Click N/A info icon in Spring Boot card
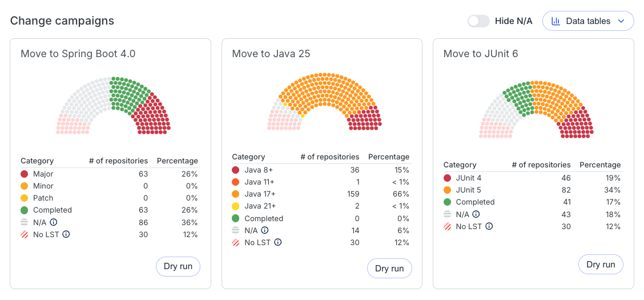Screen dimensions: 644x300 point(53,222)
